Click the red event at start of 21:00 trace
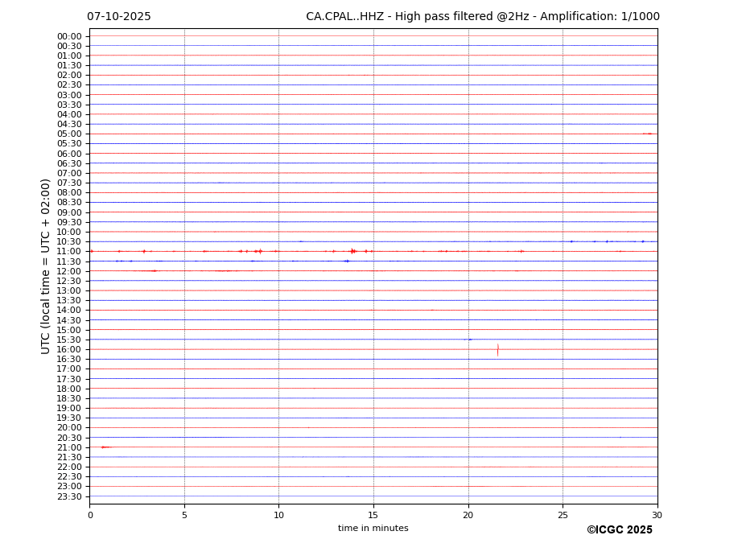 point(105,447)
